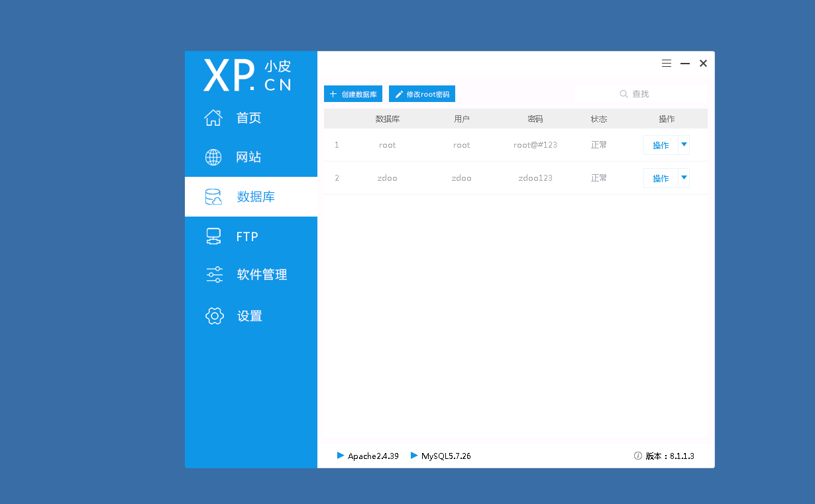Screen dimensions: 815x504
Task: Click the gear icon for 设置
Action: click(x=214, y=316)
